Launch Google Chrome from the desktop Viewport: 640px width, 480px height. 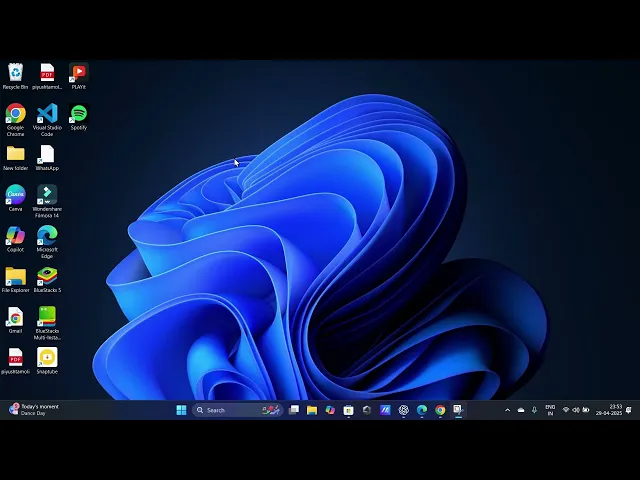coord(15,114)
